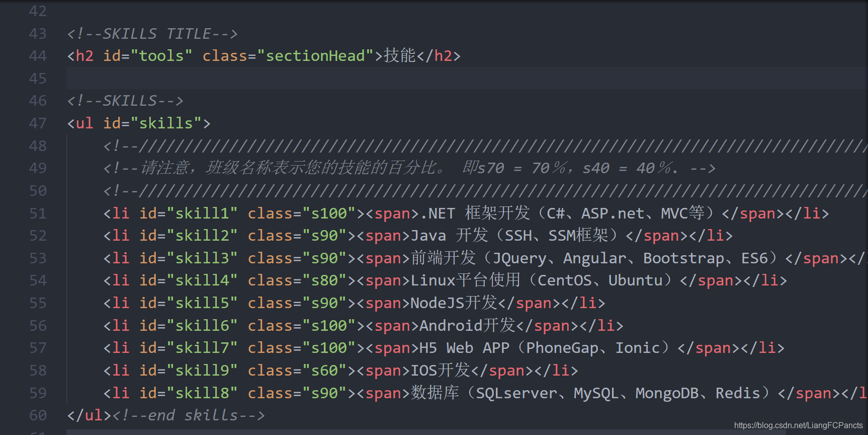Click NodeJS开发 span text
Image resolution: width=868 pixels, height=435 pixels.
454,303
